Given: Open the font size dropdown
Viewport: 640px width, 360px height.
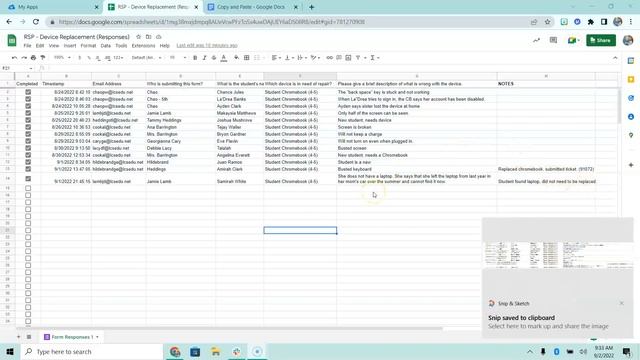Looking at the screenshot, I should tap(178, 58).
